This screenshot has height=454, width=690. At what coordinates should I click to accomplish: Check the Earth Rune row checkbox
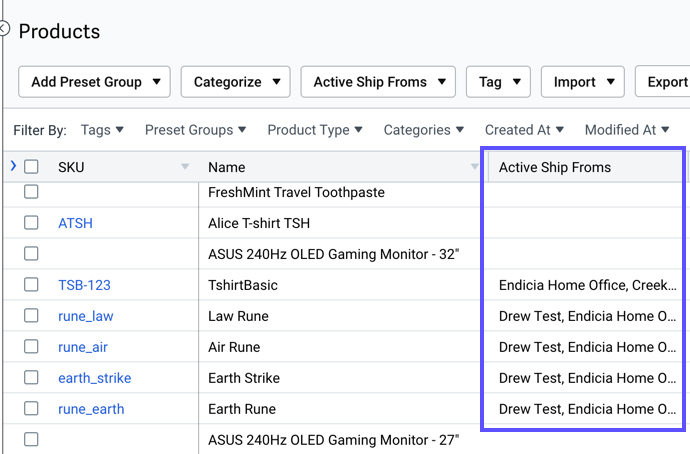pos(31,409)
